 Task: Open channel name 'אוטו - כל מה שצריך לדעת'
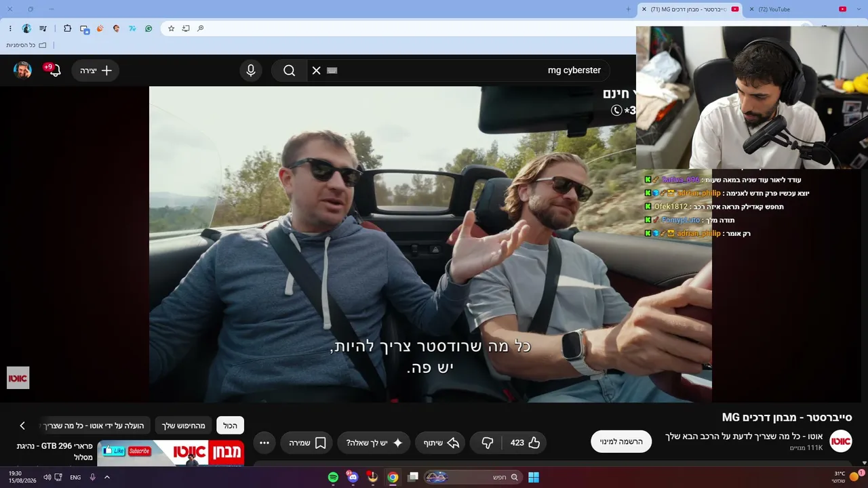744,436
